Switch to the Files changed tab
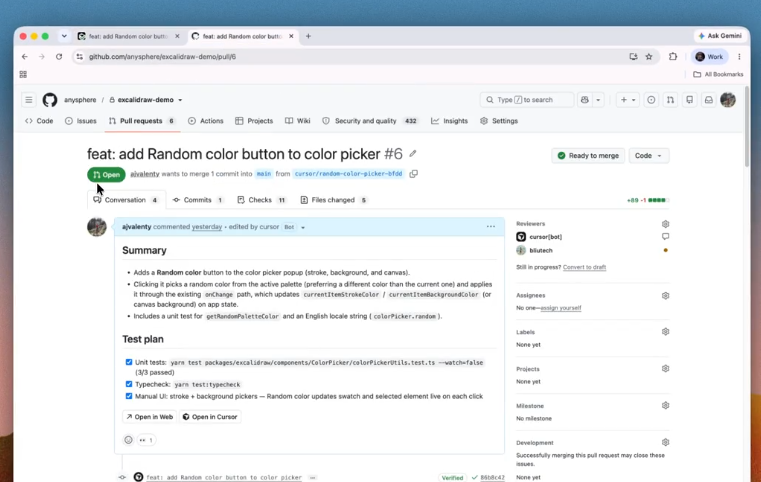Screen dimensions: 761x482 333,200
